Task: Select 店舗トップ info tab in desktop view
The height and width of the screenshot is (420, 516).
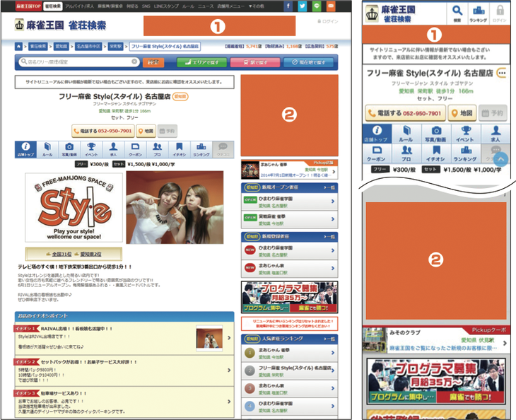Action: (x=25, y=149)
